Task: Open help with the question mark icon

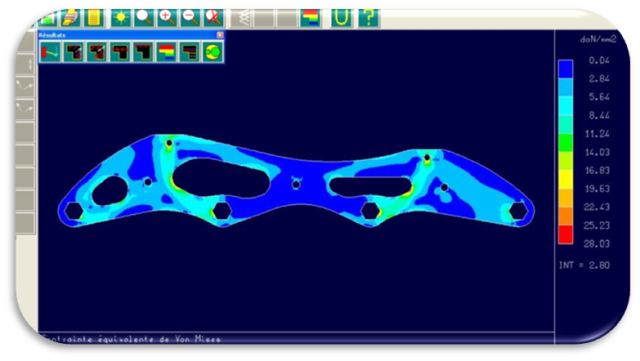Action: tap(369, 18)
